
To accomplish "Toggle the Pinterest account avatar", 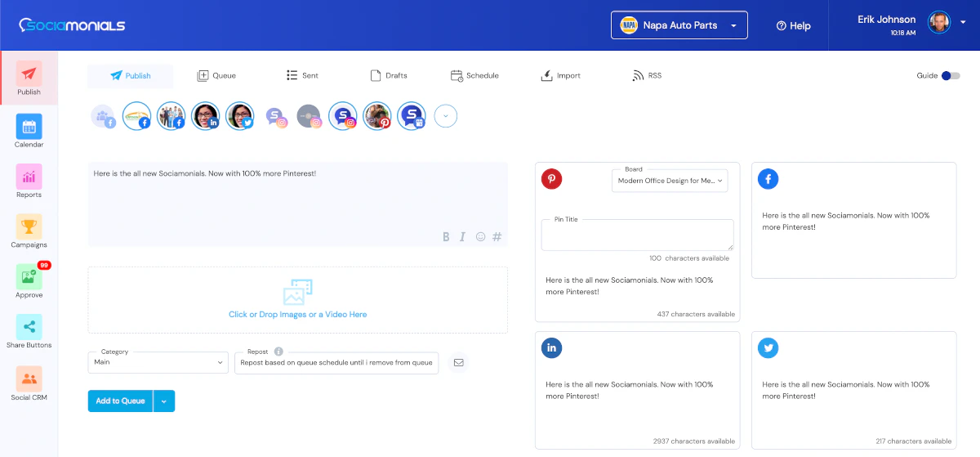I will pyautogui.click(x=377, y=116).
